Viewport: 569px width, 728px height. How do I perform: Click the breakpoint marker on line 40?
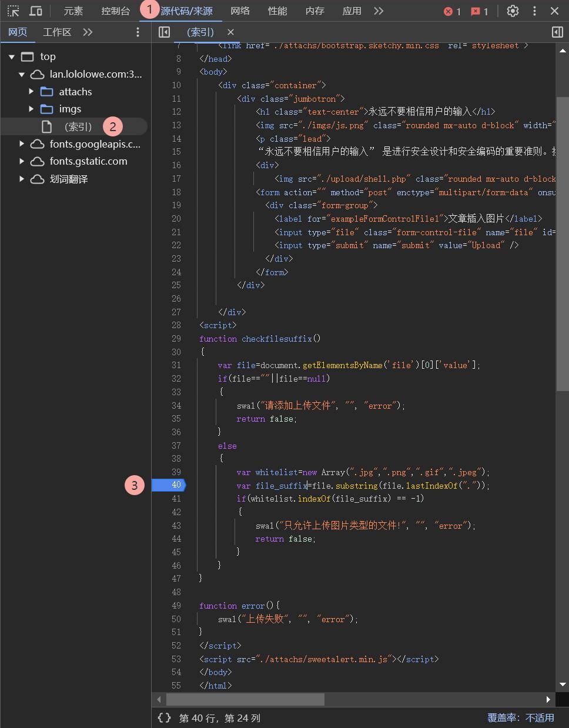coord(169,485)
